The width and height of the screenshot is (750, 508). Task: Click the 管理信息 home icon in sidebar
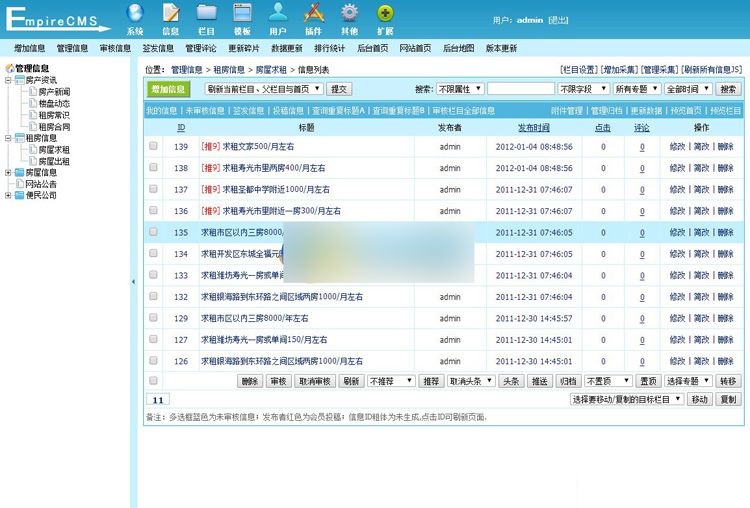click(x=9, y=68)
